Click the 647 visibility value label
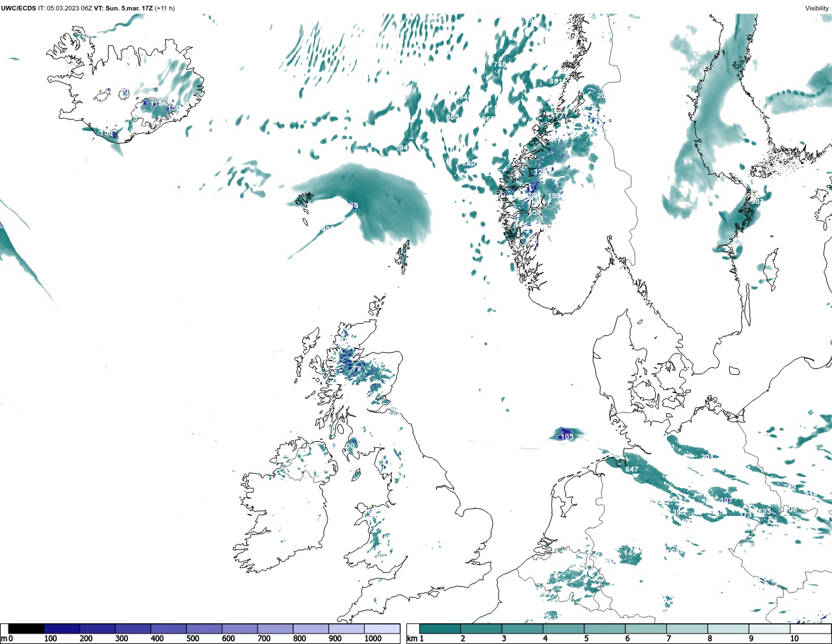Screen dimensions: 832x644 click(632, 469)
